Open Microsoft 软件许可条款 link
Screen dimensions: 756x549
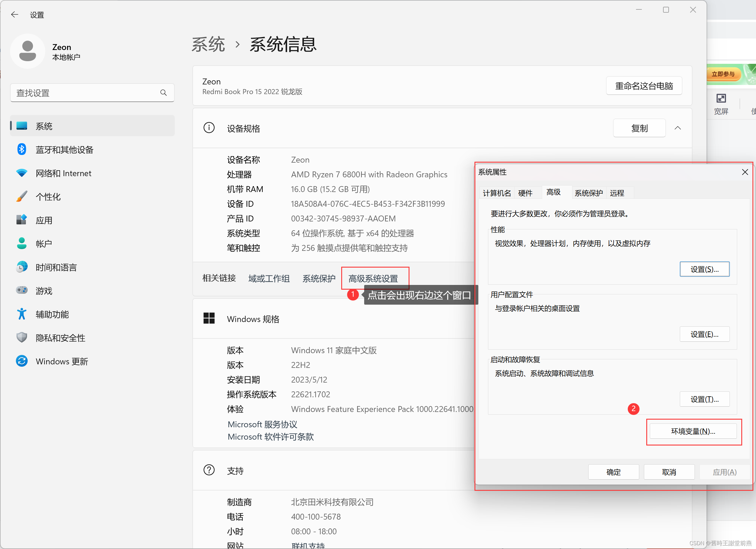[x=271, y=437]
